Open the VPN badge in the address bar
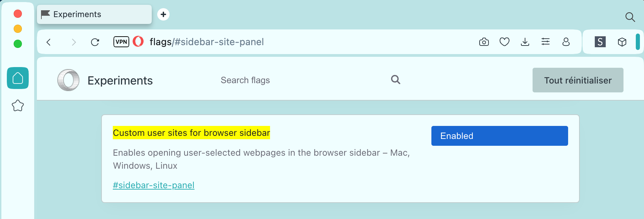The image size is (644, 219). tap(121, 42)
